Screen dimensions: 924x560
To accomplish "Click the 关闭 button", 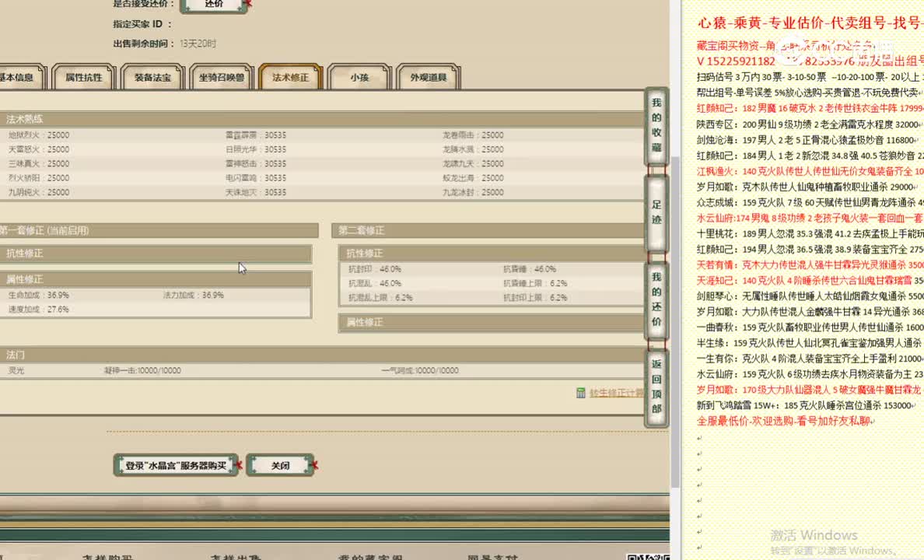I will (281, 466).
